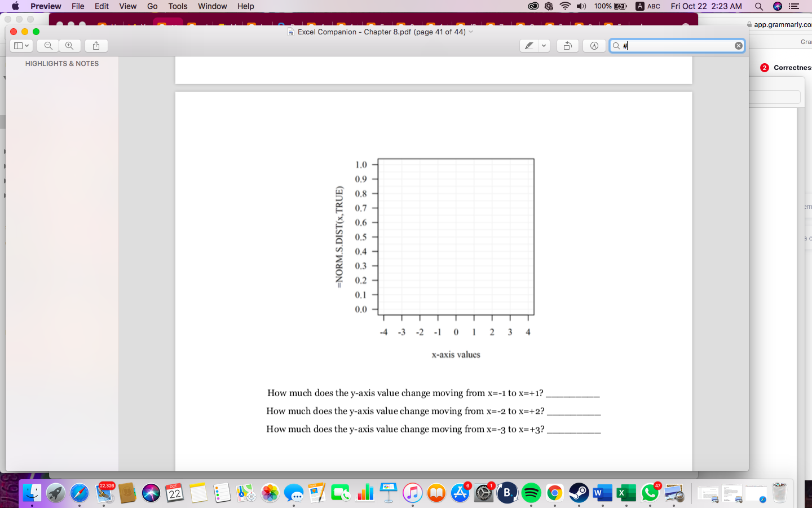Open the Window menu
The image size is (812, 508).
pos(213,6)
